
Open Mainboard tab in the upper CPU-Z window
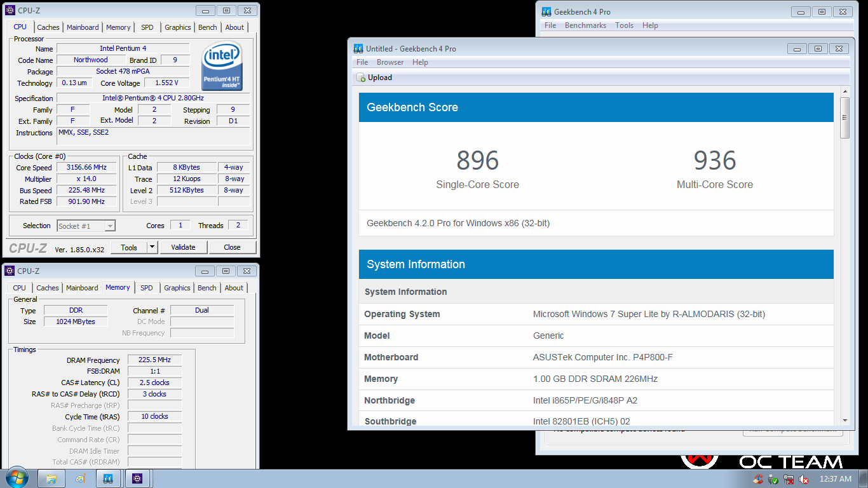click(83, 27)
